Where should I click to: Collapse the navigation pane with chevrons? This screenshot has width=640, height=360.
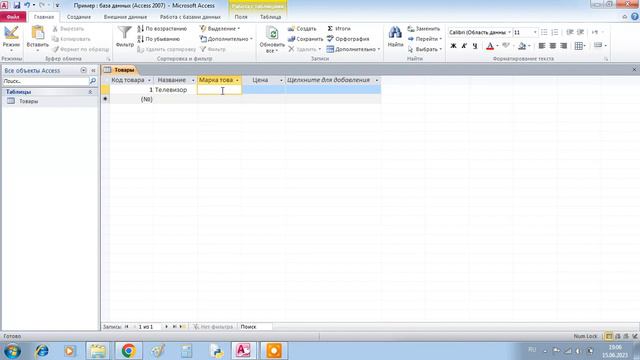coord(93,71)
